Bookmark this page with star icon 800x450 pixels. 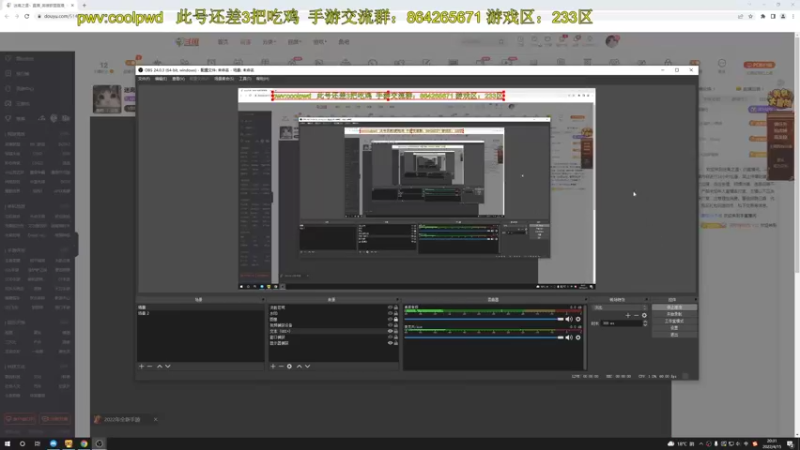point(751,16)
